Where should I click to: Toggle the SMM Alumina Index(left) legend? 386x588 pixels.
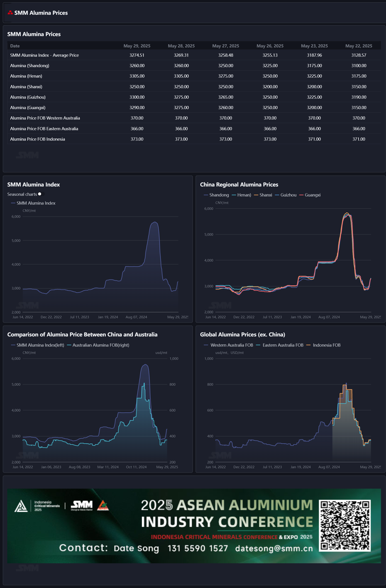(38, 345)
